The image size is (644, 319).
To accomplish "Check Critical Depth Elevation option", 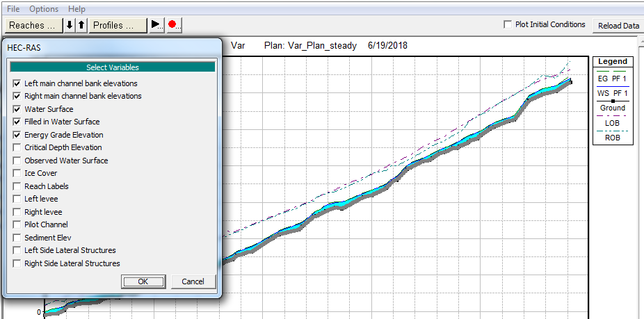I will click(17, 147).
